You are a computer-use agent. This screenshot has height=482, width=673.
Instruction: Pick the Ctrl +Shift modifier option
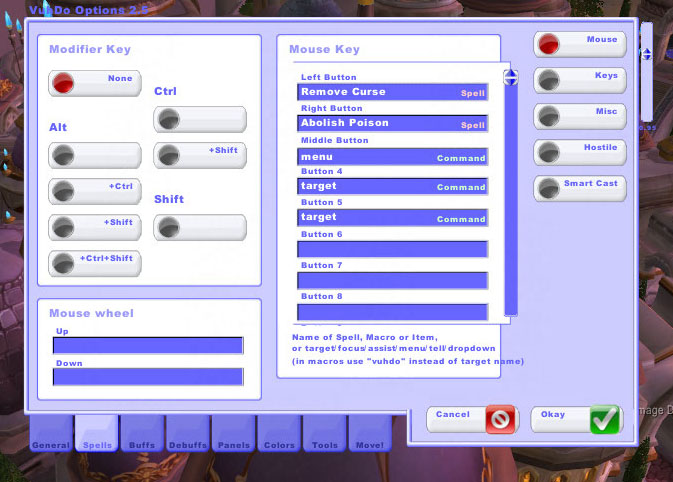click(x=170, y=156)
